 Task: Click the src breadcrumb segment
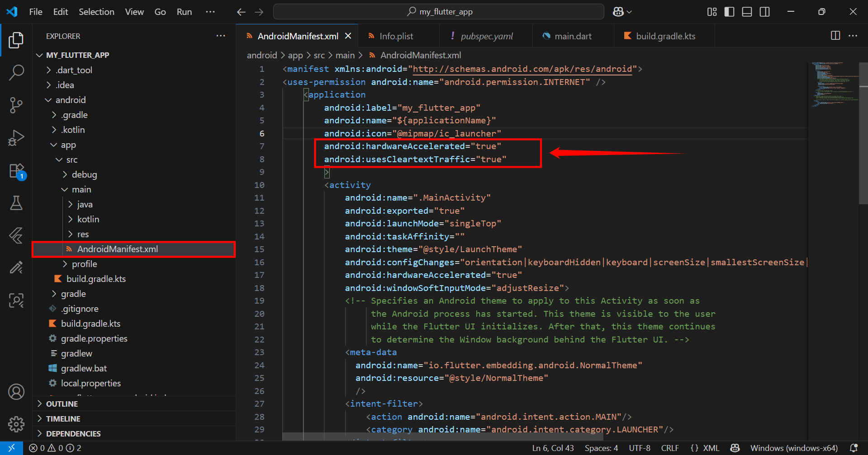click(319, 55)
